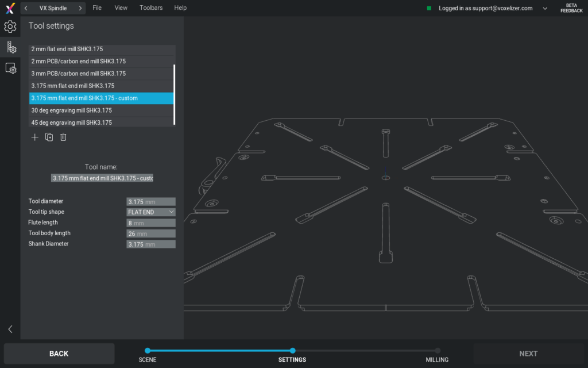Open BETA FEEDBACK

571,7
